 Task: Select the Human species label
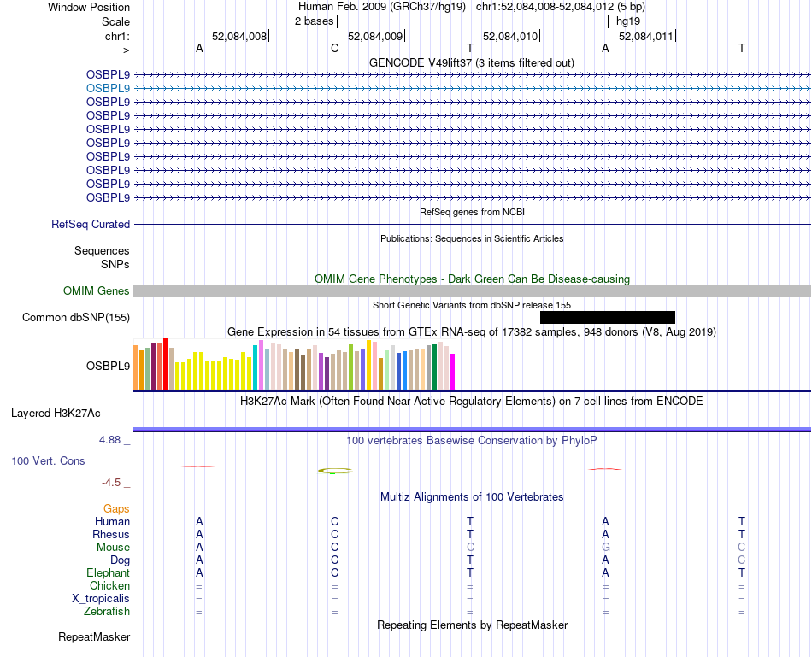click(112, 521)
